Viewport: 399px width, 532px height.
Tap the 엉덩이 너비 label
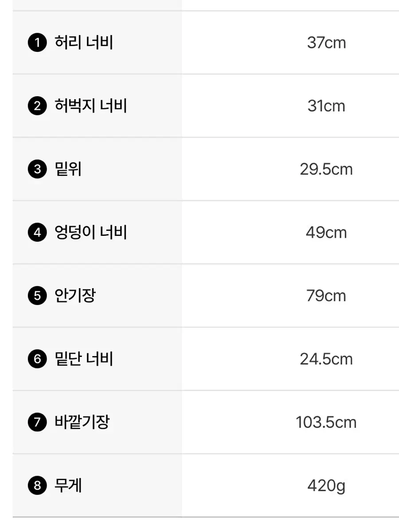tap(90, 233)
